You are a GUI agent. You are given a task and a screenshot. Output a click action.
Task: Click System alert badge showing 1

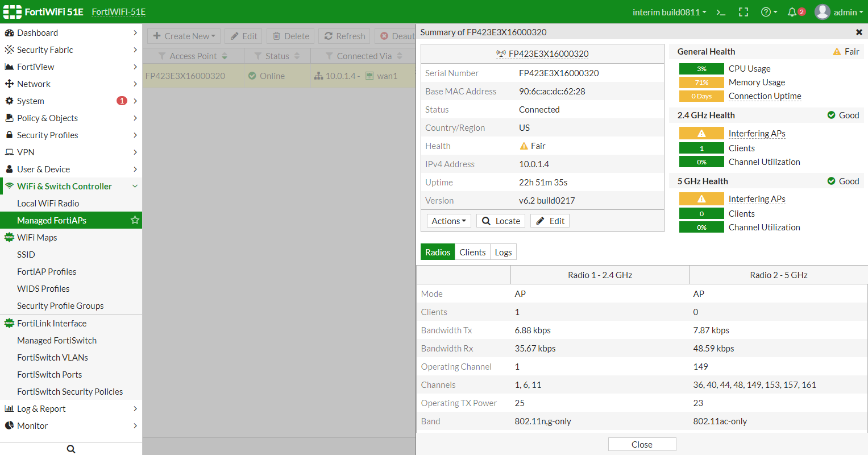[122, 101]
